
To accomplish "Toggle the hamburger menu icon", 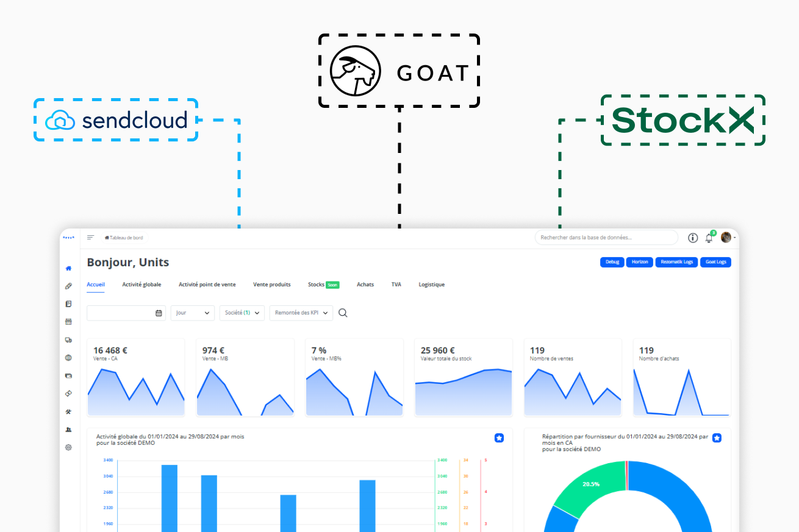I will tap(91, 238).
